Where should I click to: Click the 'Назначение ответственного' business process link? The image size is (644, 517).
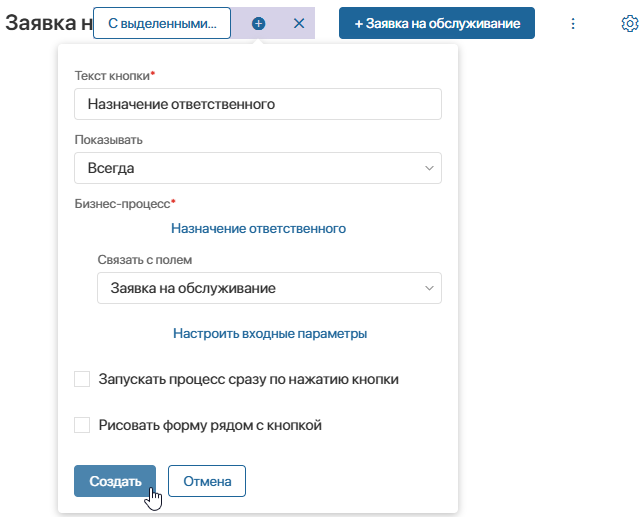point(258,228)
